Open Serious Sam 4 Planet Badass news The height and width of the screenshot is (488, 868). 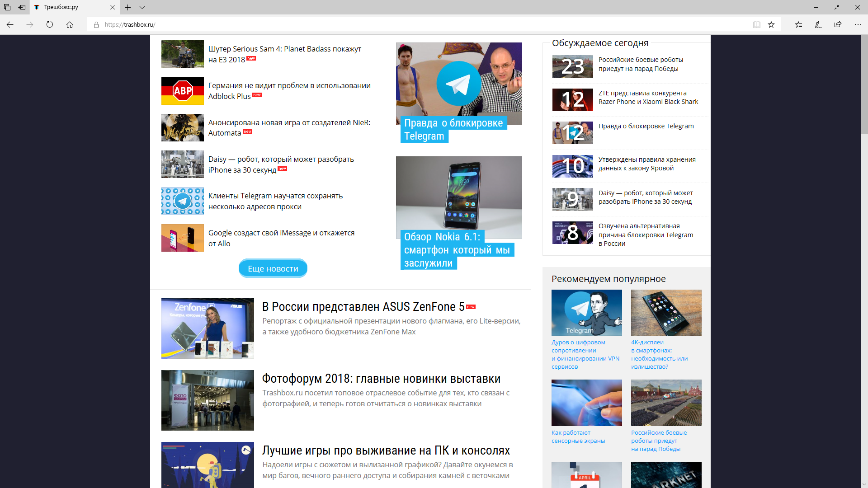click(x=285, y=54)
